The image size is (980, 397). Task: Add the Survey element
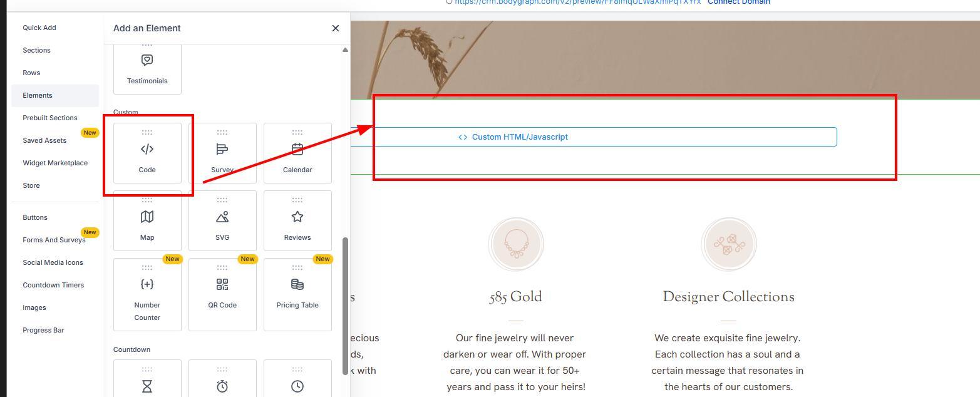pyautogui.click(x=222, y=153)
